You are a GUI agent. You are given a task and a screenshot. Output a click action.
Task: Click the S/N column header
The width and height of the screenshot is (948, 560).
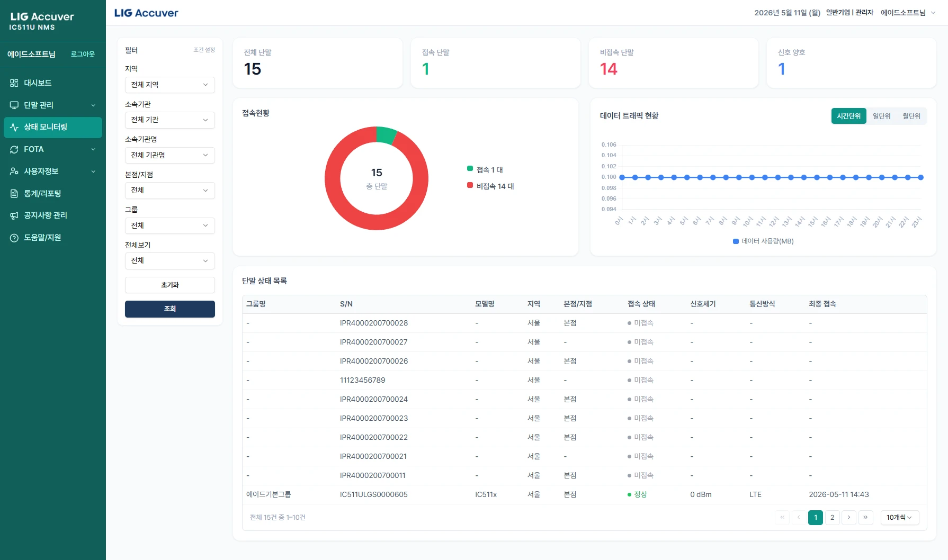pos(346,304)
